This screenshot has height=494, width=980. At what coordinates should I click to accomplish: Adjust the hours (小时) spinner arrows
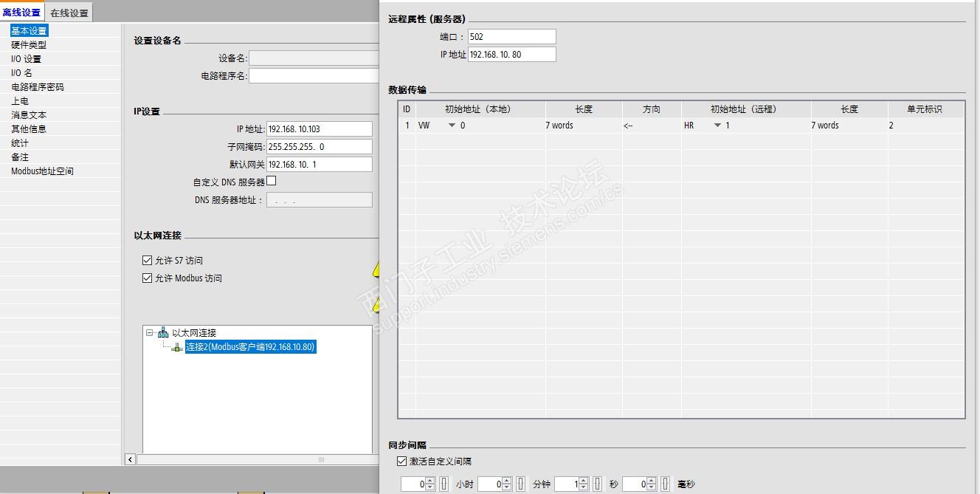430,484
